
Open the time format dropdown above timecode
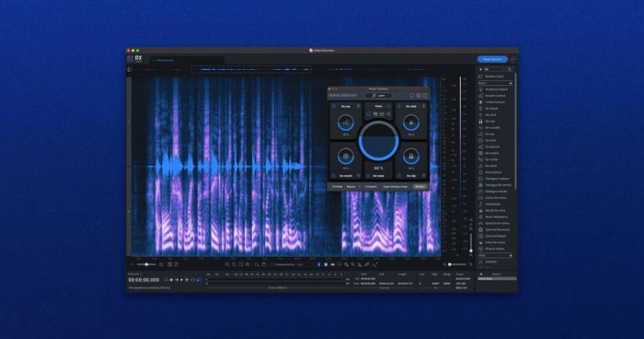pos(135,274)
